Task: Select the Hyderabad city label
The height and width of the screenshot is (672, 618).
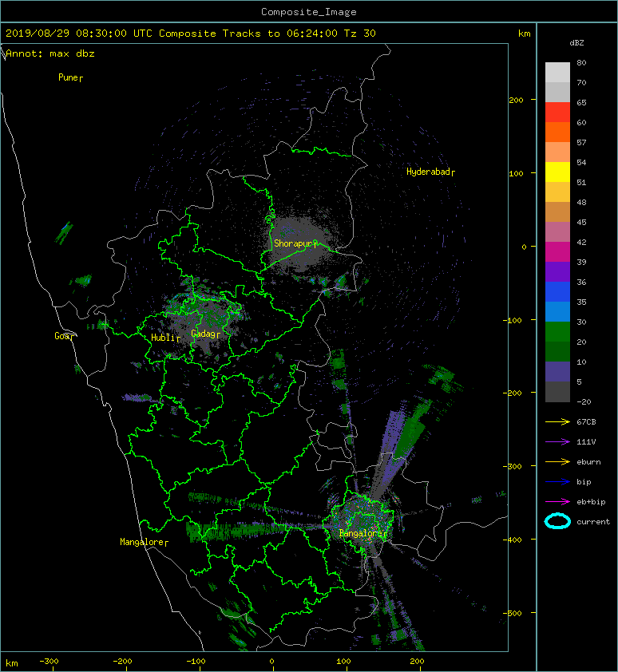Action: [x=430, y=172]
